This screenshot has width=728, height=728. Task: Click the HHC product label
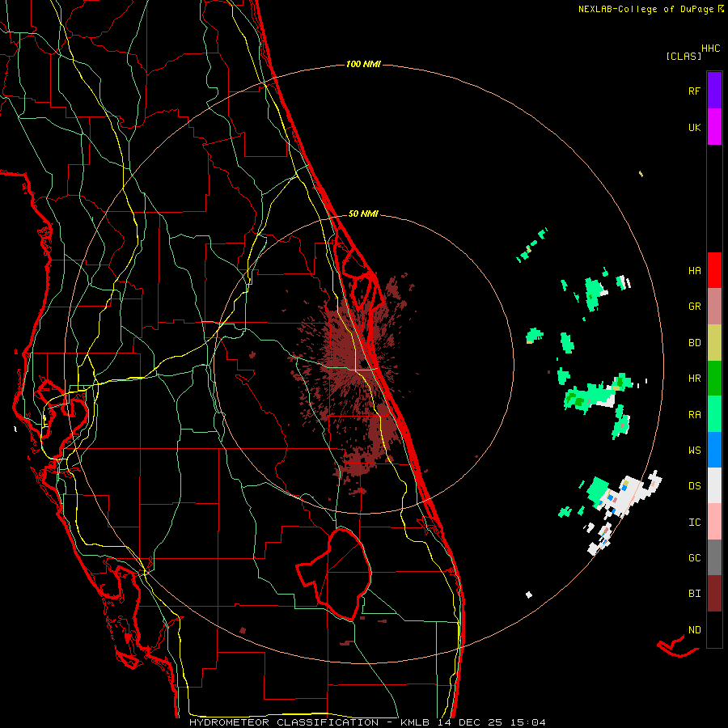point(710,49)
